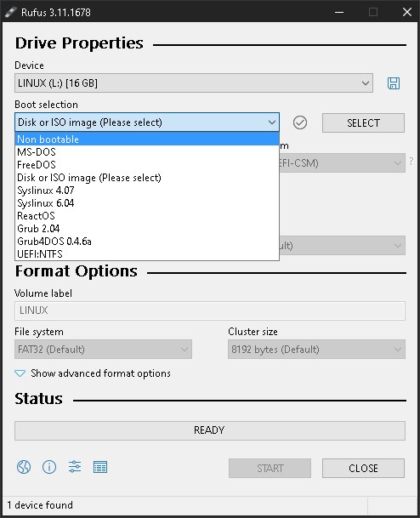Viewport: 420px width, 518px height.
Task: Click the Volume label field LINUX
Action: click(210, 310)
